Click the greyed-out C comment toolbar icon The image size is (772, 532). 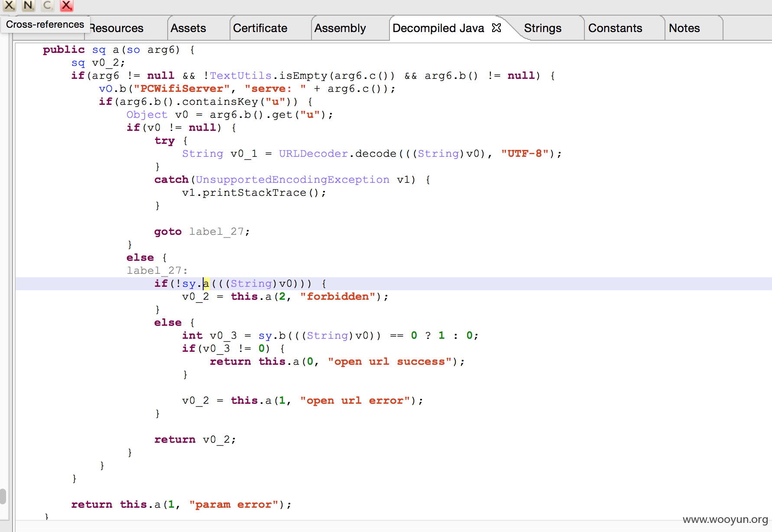pyautogui.click(x=47, y=5)
